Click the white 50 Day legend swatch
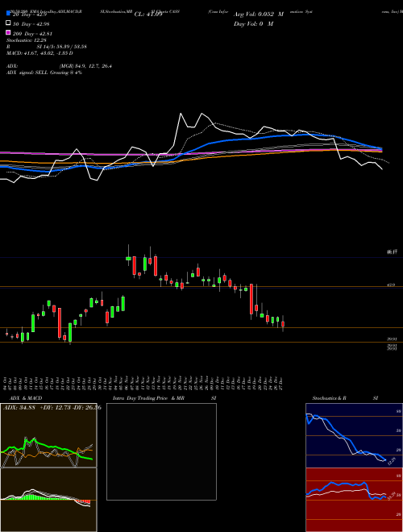The height and width of the screenshot is (532, 403). [8, 23]
